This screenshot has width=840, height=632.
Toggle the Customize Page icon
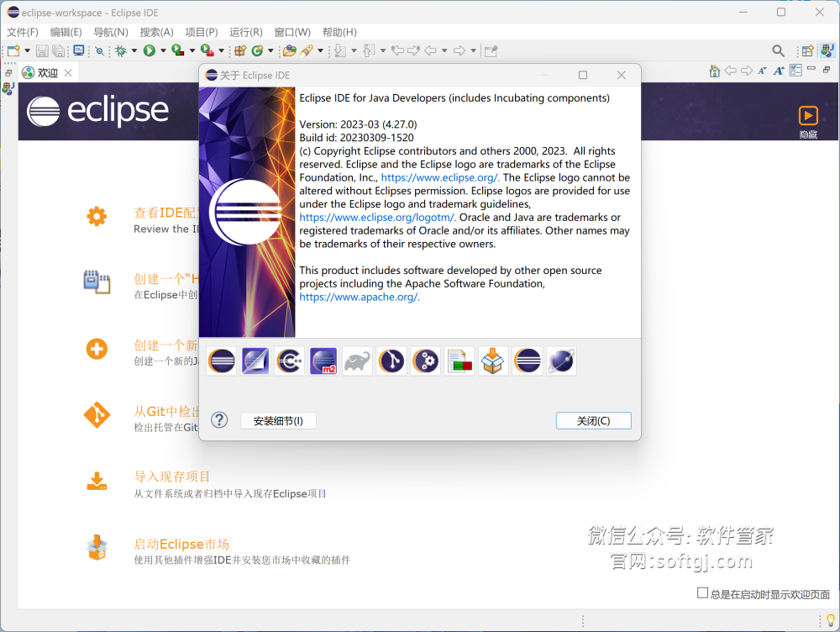pos(795,71)
